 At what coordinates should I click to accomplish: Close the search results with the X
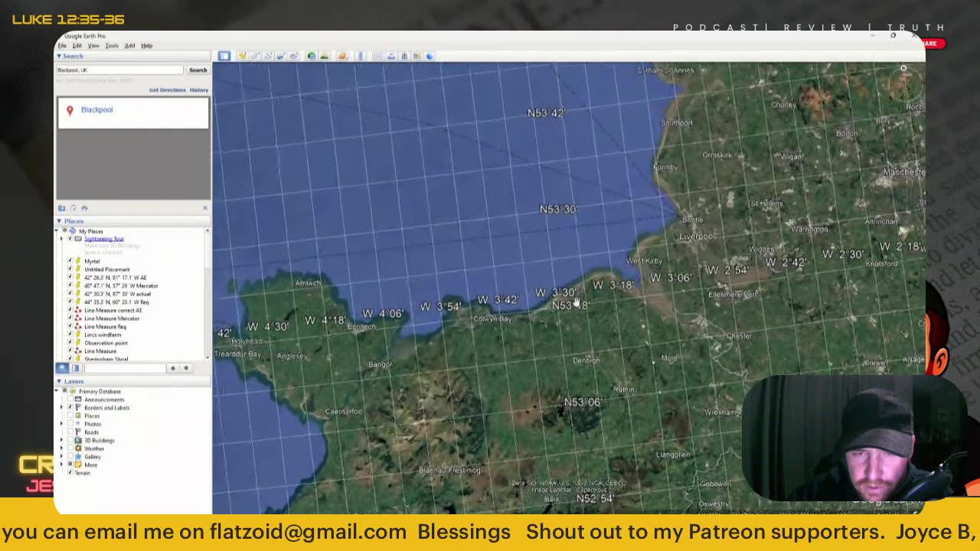click(x=204, y=208)
